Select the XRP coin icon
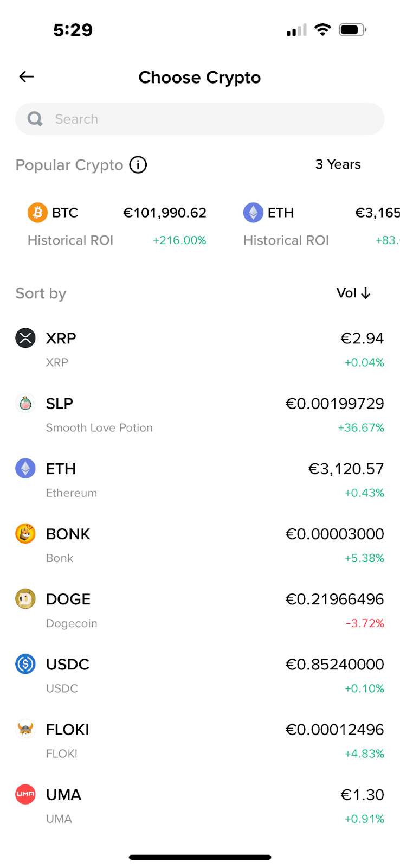The height and width of the screenshot is (868, 400). 25,338
